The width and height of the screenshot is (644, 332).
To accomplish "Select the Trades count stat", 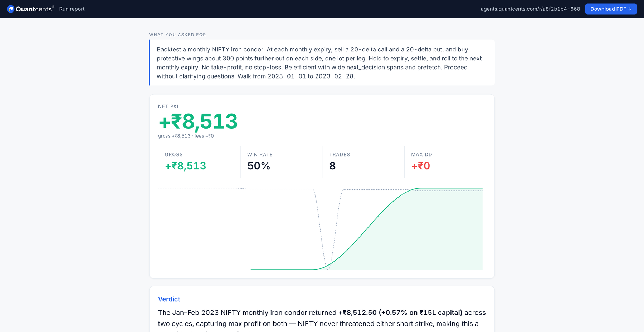I will point(363,162).
